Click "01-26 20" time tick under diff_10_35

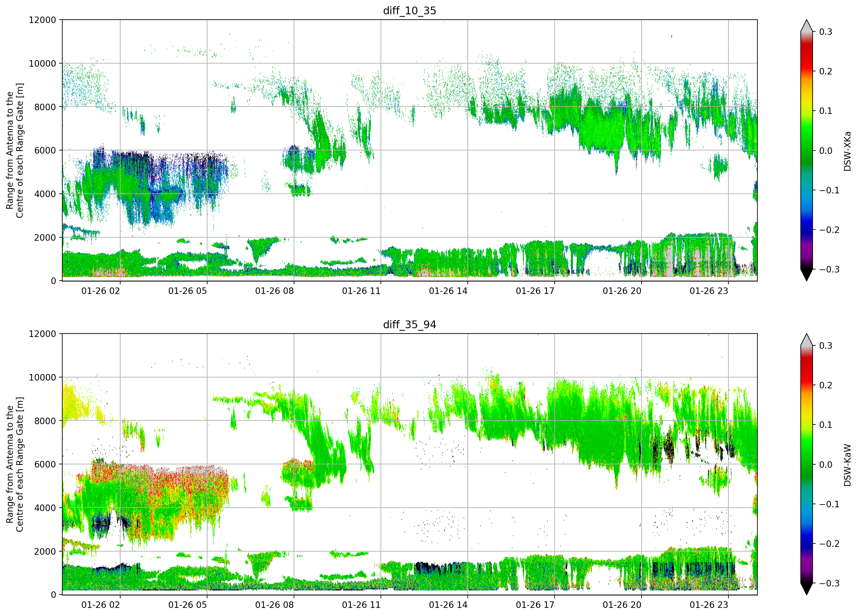tap(622, 291)
